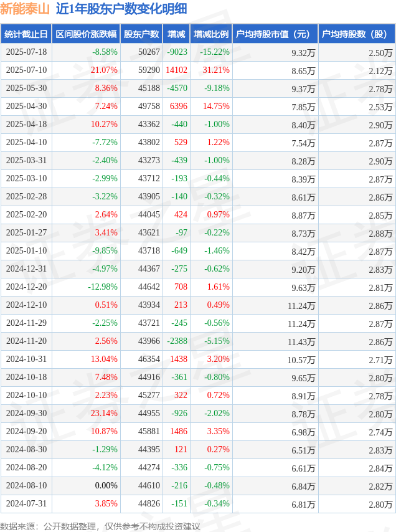Image resolution: width=396 pixels, height=532 pixels.
Task: Click the 21.07% price change cell
Action: tap(104, 70)
